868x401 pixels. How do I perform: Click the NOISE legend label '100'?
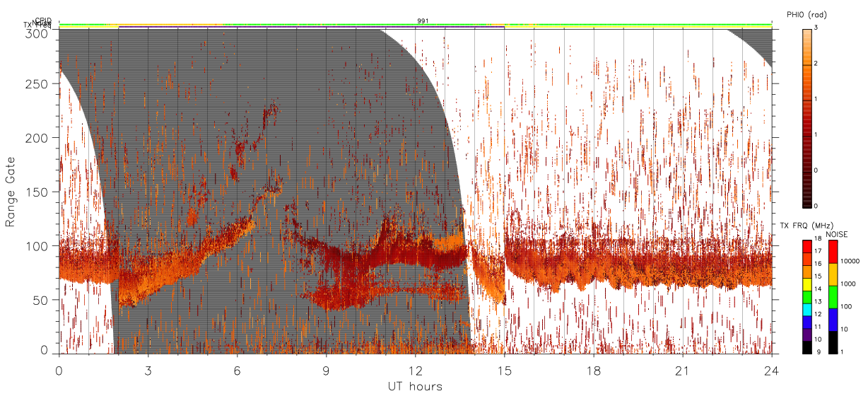(845, 306)
